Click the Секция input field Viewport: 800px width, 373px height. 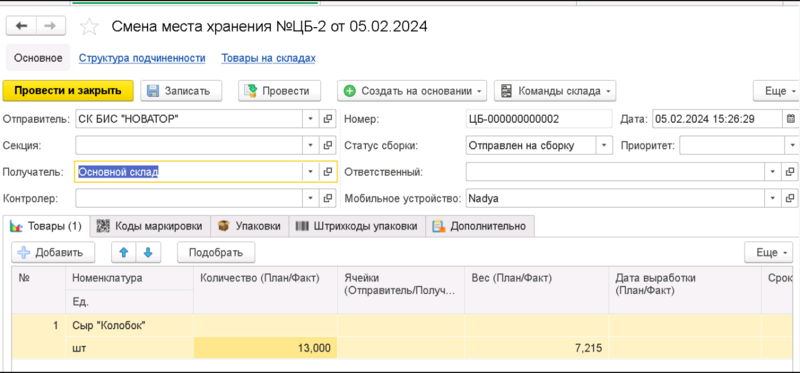tap(189, 145)
